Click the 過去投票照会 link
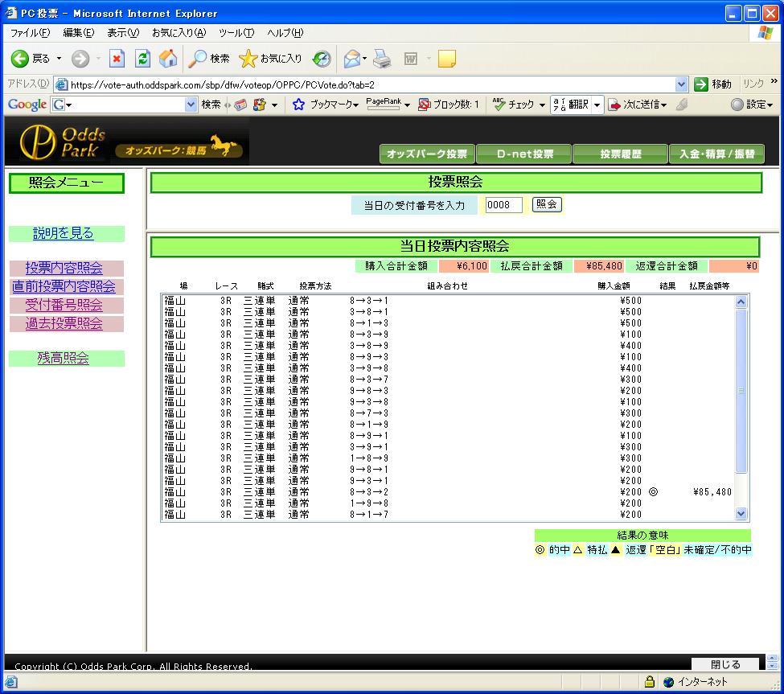784x694 pixels. (64, 323)
